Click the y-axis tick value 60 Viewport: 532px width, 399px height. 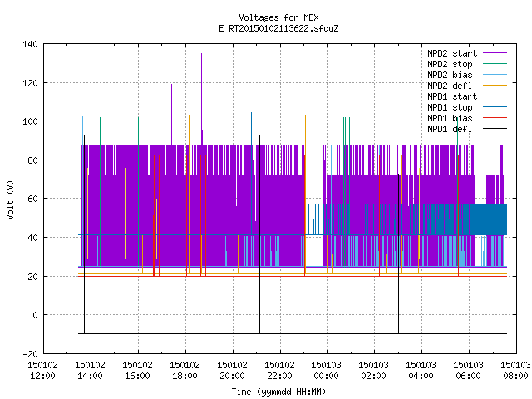point(32,199)
